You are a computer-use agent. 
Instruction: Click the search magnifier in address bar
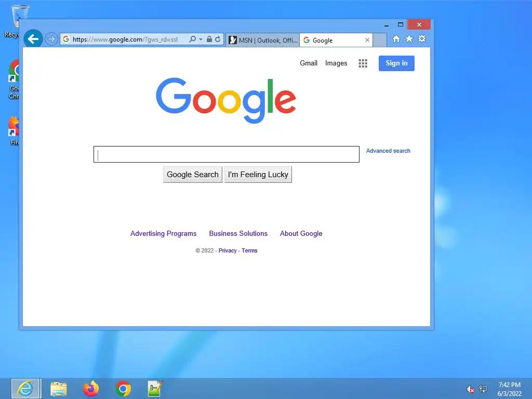tap(192, 39)
